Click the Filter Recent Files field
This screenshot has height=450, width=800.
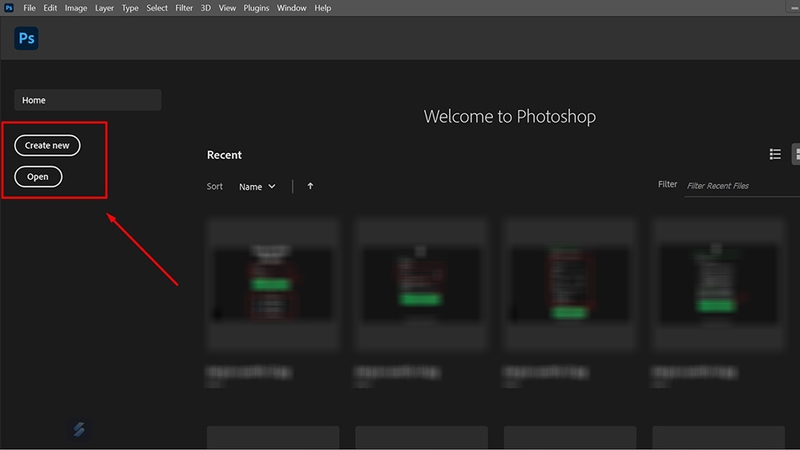742,186
